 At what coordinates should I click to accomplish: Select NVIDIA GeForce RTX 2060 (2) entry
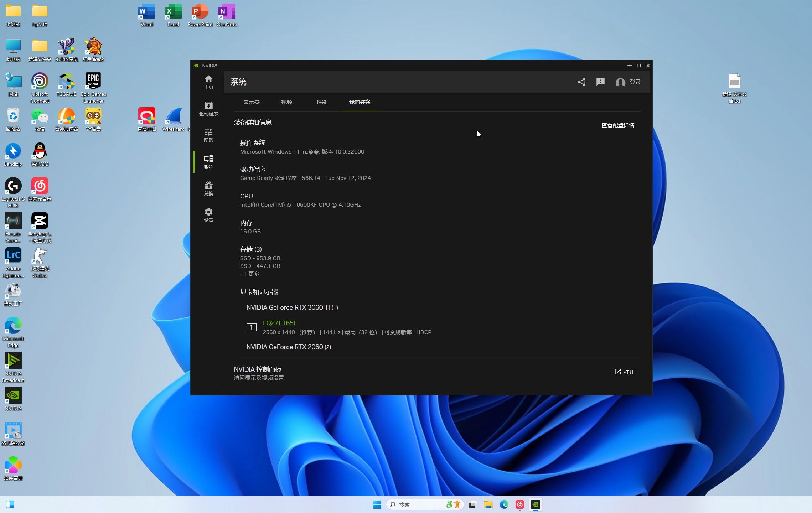[289, 347]
